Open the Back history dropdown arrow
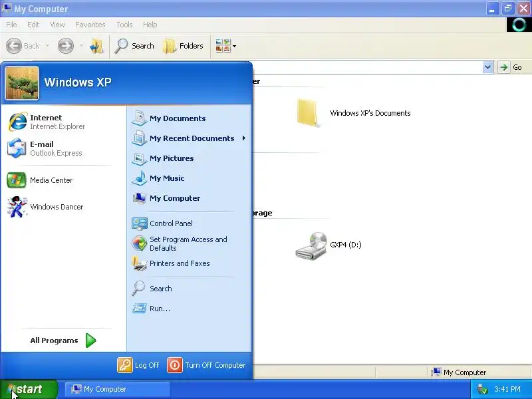 47,46
